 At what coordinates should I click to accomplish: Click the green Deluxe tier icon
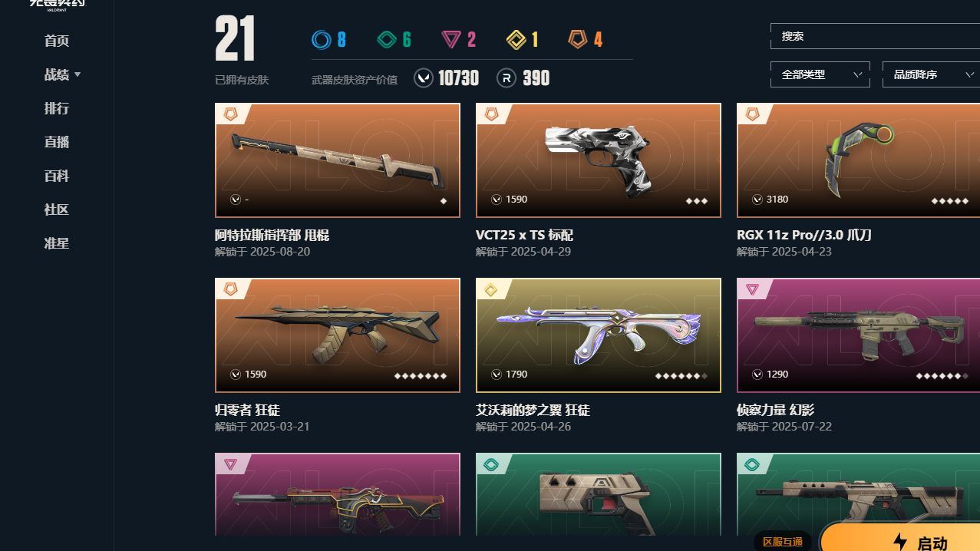pyautogui.click(x=386, y=39)
